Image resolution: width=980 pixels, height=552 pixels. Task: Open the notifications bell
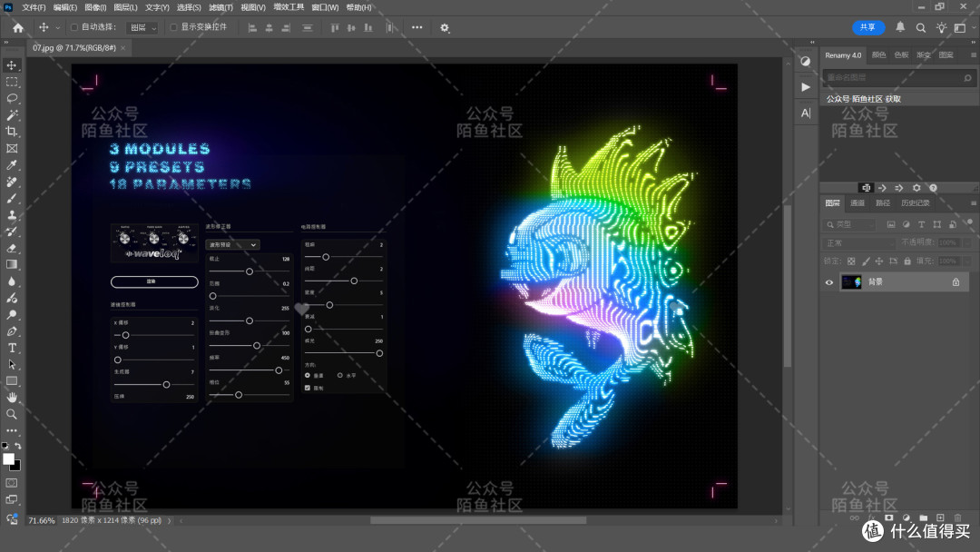(x=900, y=27)
